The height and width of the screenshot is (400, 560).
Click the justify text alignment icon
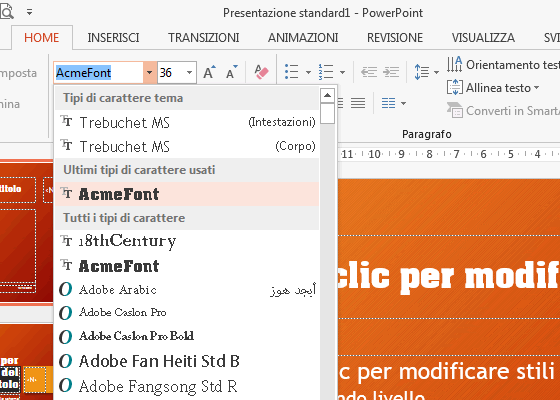(358, 103)
